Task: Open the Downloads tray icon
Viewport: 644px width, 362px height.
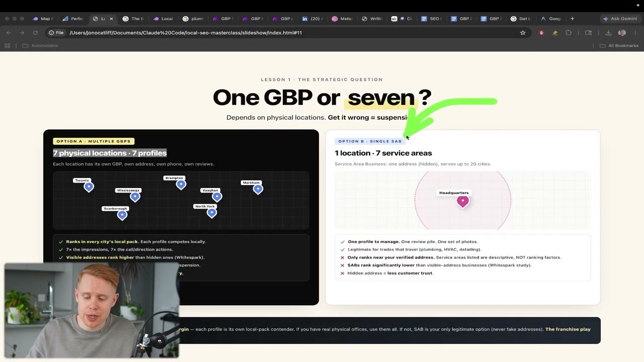Action: [608, 33]
